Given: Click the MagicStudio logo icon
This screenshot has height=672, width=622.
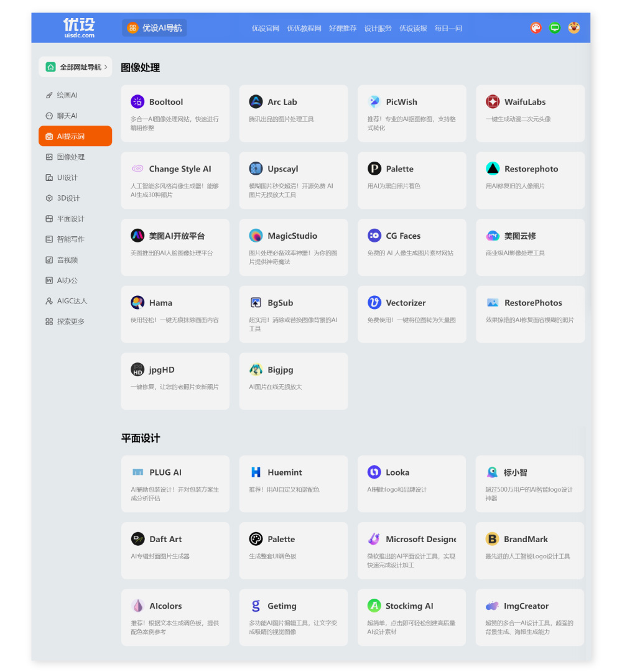Looking at the screenshot, I should [256, 235].
